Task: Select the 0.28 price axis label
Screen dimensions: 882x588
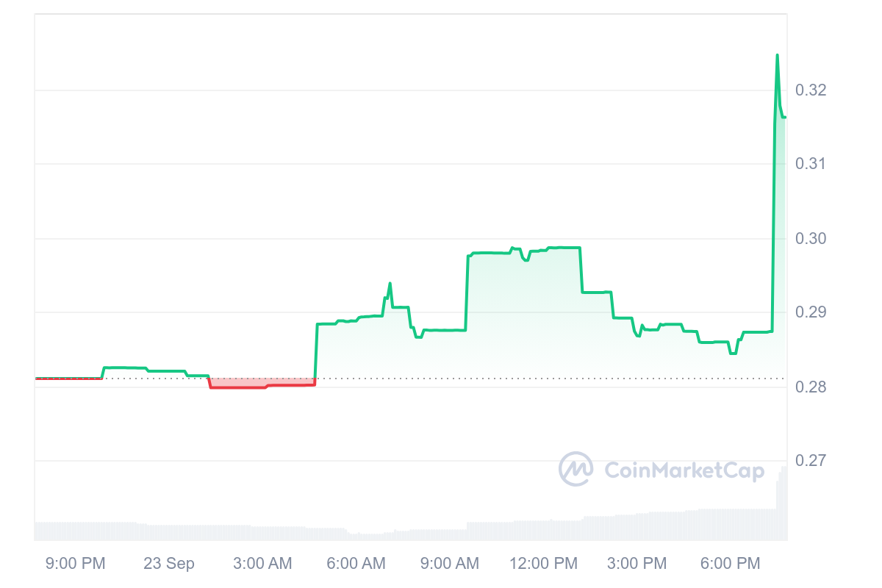Action: (x=811, y=387)
